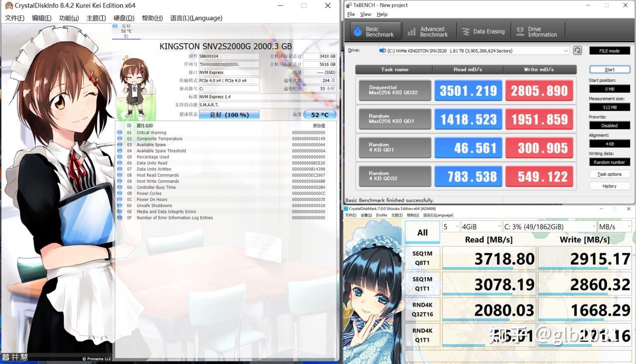This screenshot has width=636, height=364.
Task: Toggle the Prewrite Disabled setting
Action: point(610,125)
